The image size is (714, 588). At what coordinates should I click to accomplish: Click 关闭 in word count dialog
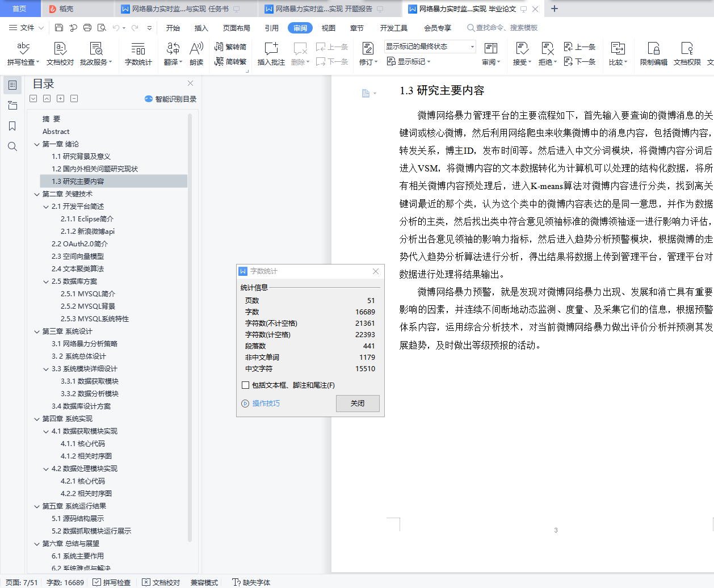tap(358, 404)
